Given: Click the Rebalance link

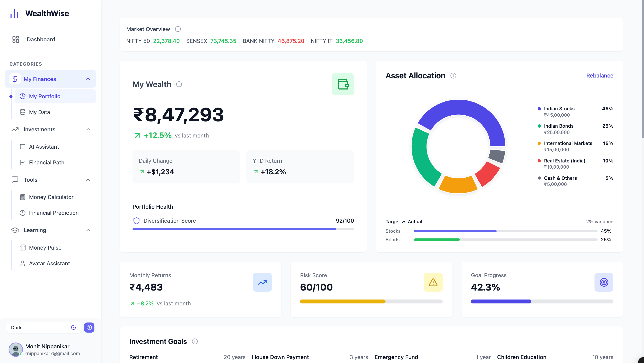Looking at the screenshot, I should point(600,76).
